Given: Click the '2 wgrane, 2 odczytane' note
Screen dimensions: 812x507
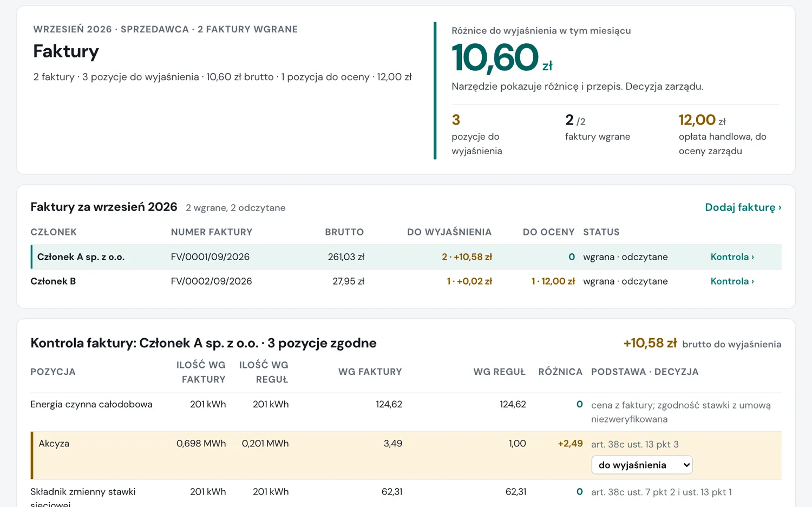Looking at the screenshot, I should tap(235, 208).
